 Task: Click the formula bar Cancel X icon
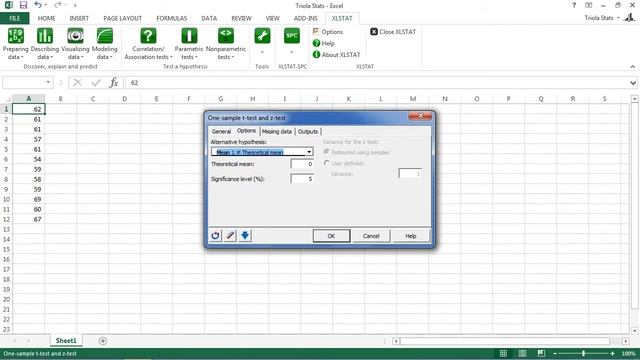77,83
